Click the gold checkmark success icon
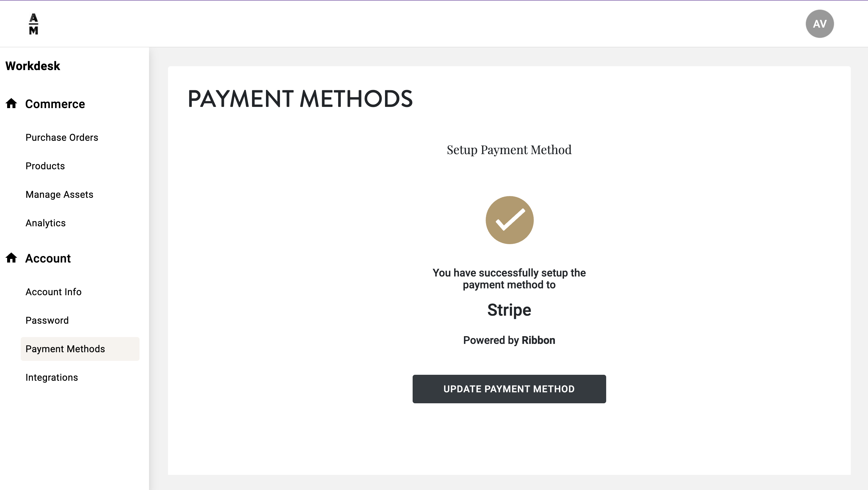868x490 pixels. [x=509, y=220]
